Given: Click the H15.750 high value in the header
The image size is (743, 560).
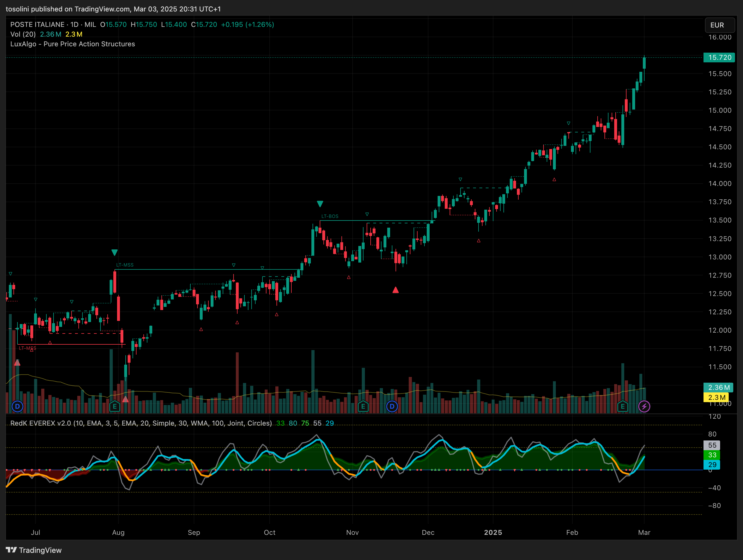Looking at the screenshot, I should (x=144, y=25).
